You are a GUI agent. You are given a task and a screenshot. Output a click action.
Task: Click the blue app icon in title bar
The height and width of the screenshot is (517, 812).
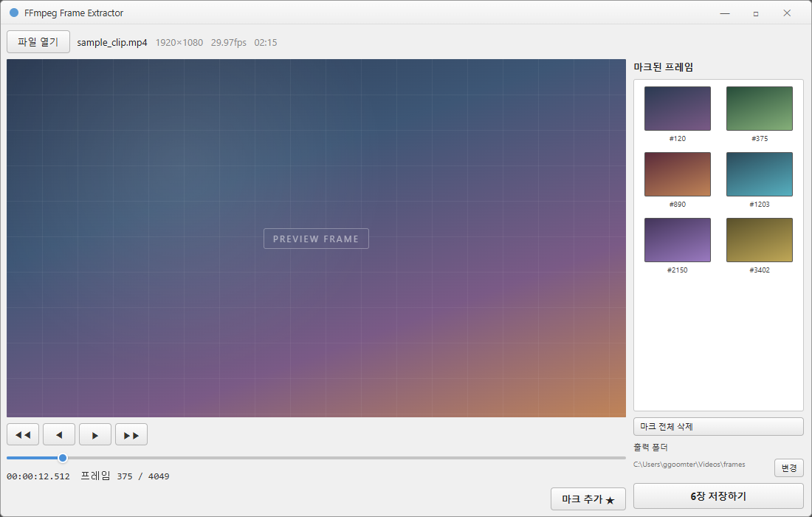[14, 13]
